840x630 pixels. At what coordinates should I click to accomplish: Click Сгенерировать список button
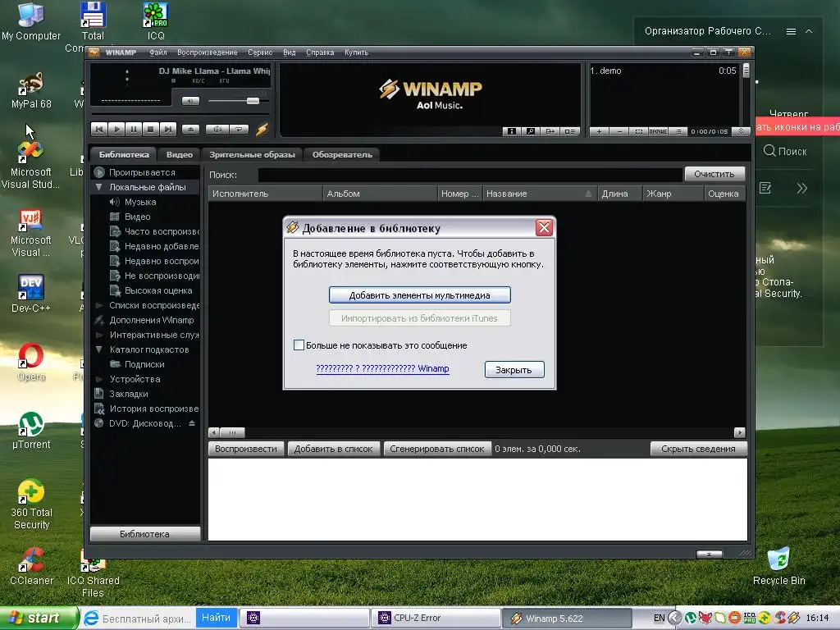436,449
